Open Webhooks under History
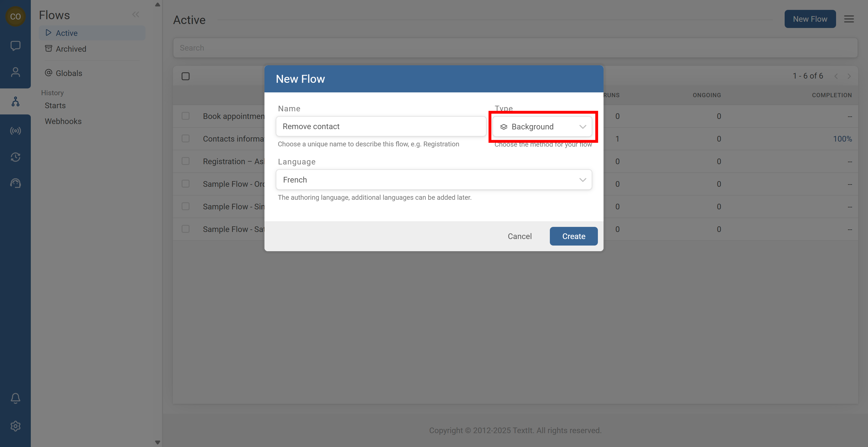868x447 pixels. [x=63, y=121]
